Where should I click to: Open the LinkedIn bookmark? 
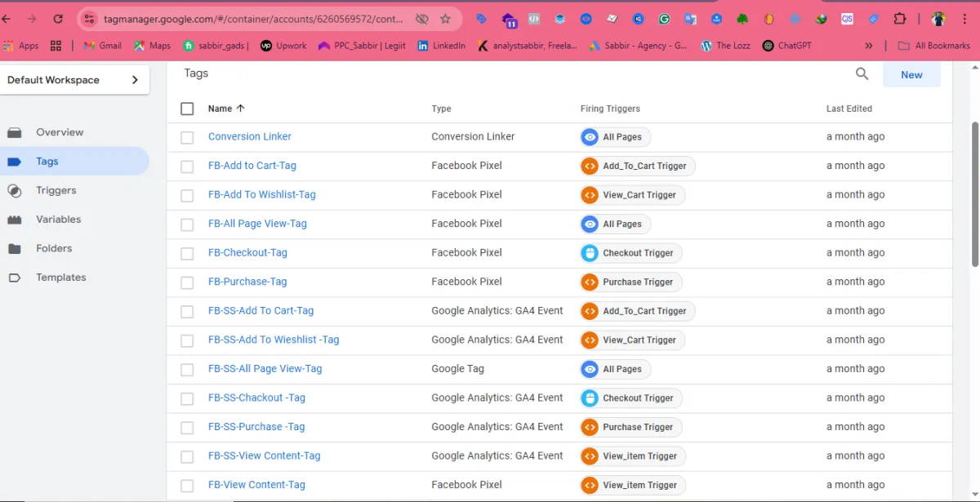(441, 46)
